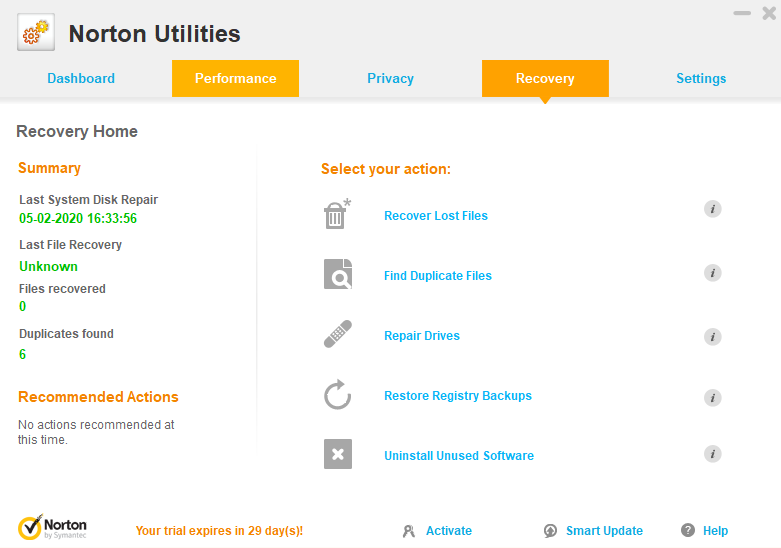The width and height of the screenshot is (781, 548).
Task: Open the Recover Lost Files link
Action: point(436,216)
